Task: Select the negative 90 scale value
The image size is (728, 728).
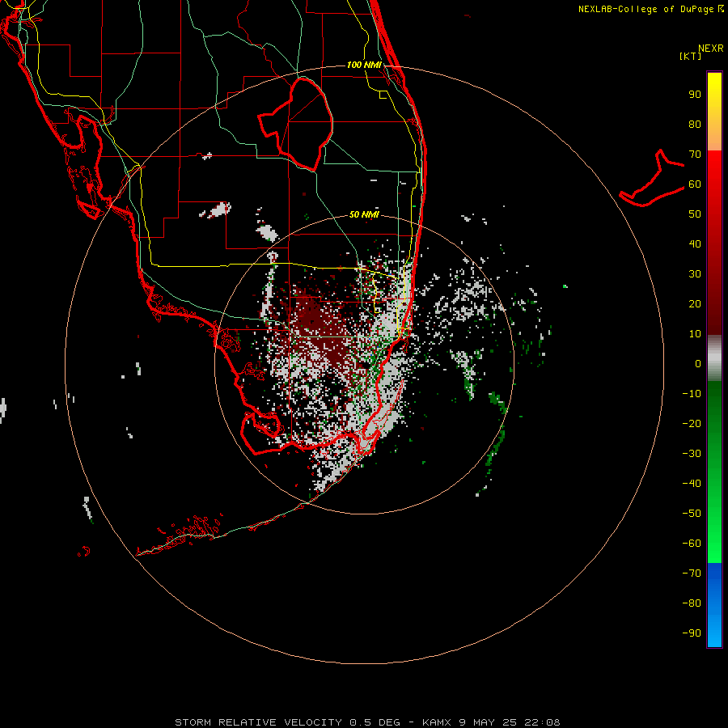Action: [692, 633]
